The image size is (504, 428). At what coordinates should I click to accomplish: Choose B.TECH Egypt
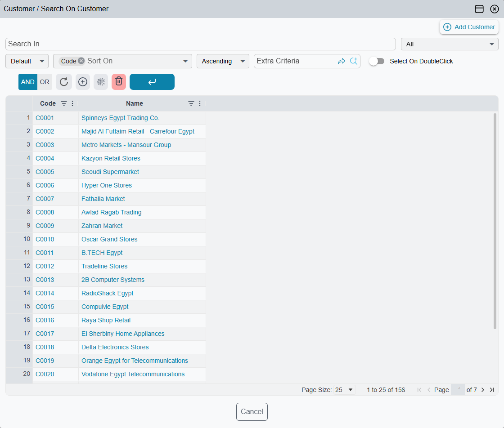point(102,253)
